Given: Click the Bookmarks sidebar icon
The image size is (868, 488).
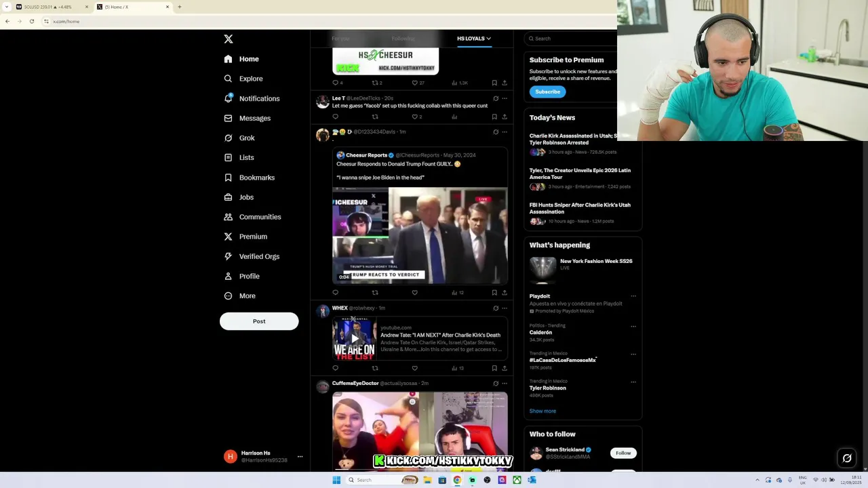Looking at the screenshot, I should (x=228, y=178).
